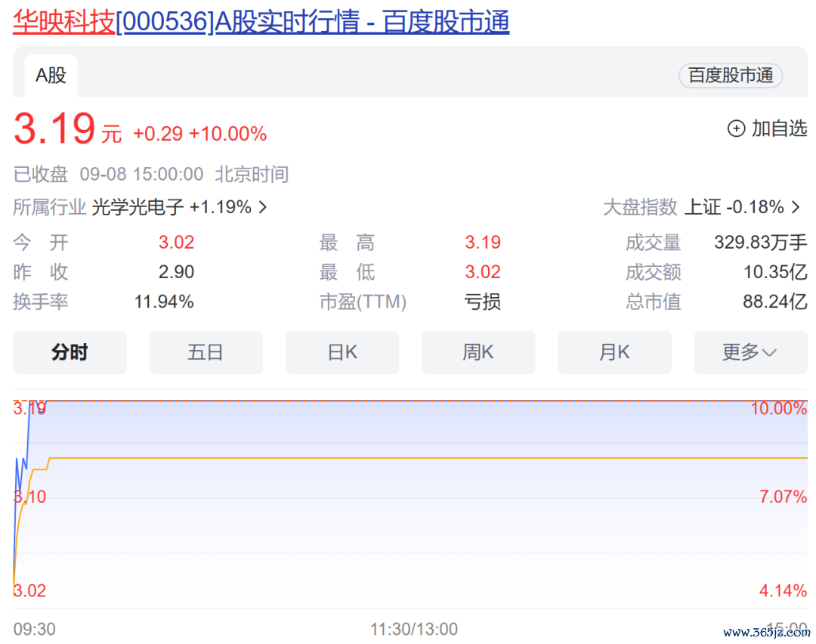The width and height of the screenshot is (816, 644).
Task: Click chart axis label 4.14%
Action: [784, 591]
